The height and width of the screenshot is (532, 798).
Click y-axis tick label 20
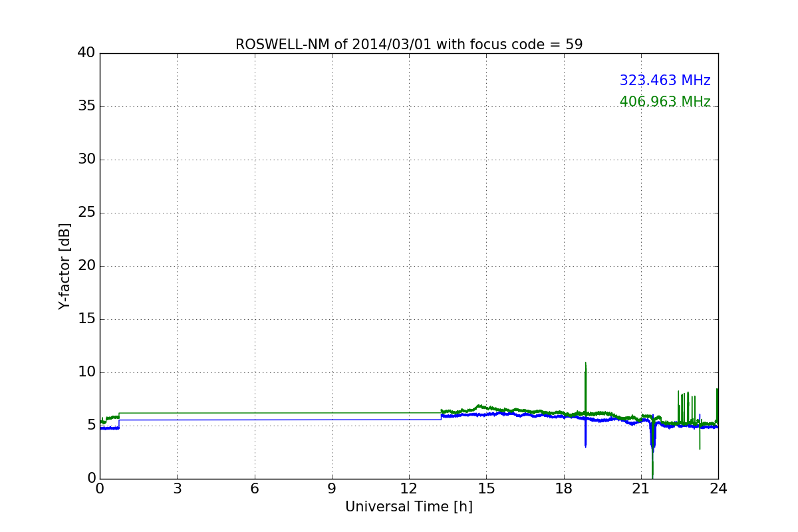[x=86, y=266]
